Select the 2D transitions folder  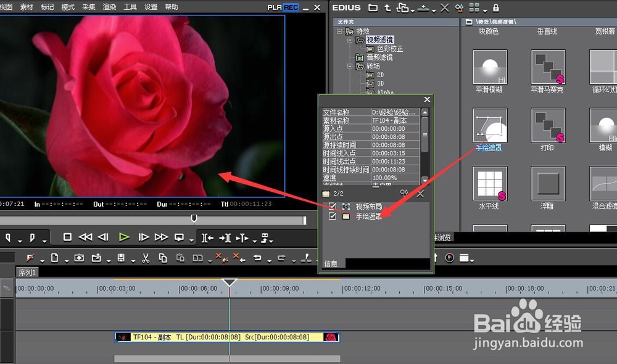(380, 75)
